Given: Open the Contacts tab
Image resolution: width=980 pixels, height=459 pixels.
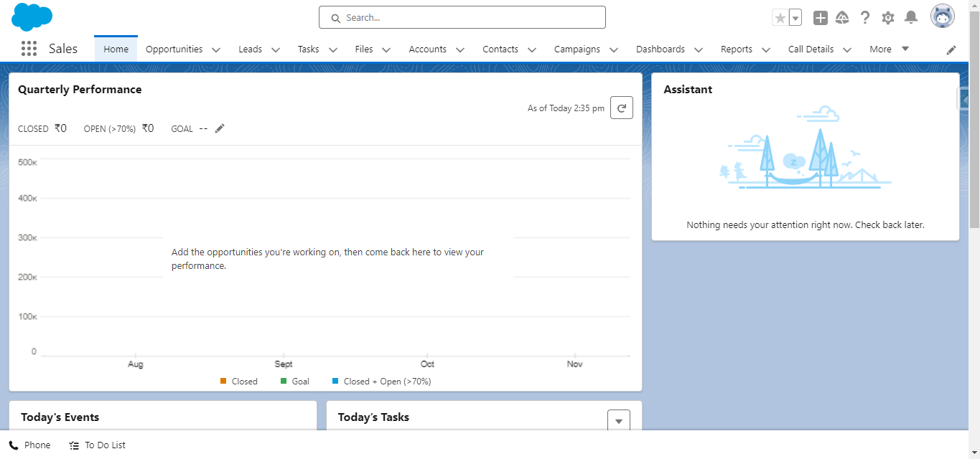Looking at the screenshot, I should click(x=500, y=49).
